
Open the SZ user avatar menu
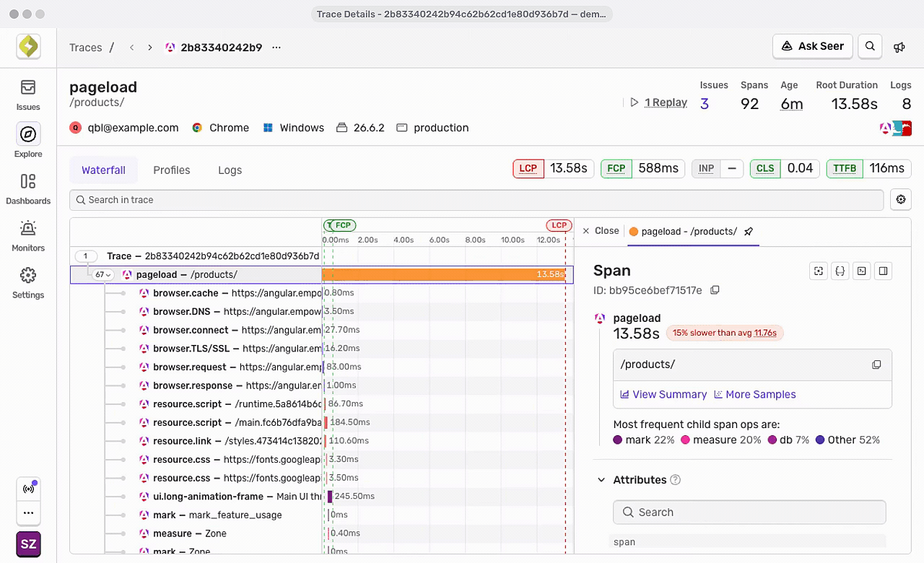pos(28,544)
